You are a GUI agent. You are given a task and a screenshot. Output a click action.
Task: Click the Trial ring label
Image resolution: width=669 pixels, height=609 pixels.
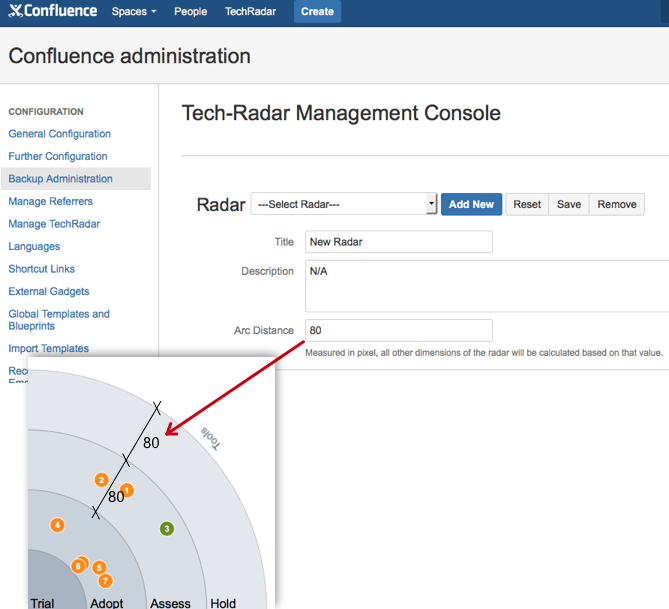42,603
